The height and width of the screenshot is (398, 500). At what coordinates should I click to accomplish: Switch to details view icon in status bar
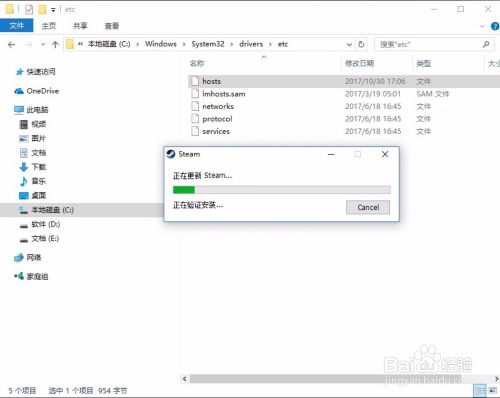[480, 391]
